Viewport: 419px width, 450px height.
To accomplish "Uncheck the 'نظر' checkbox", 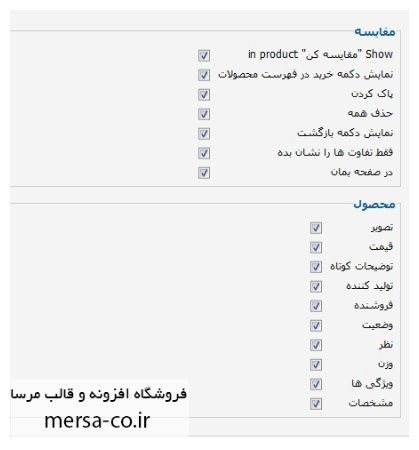I will [316, 345].
